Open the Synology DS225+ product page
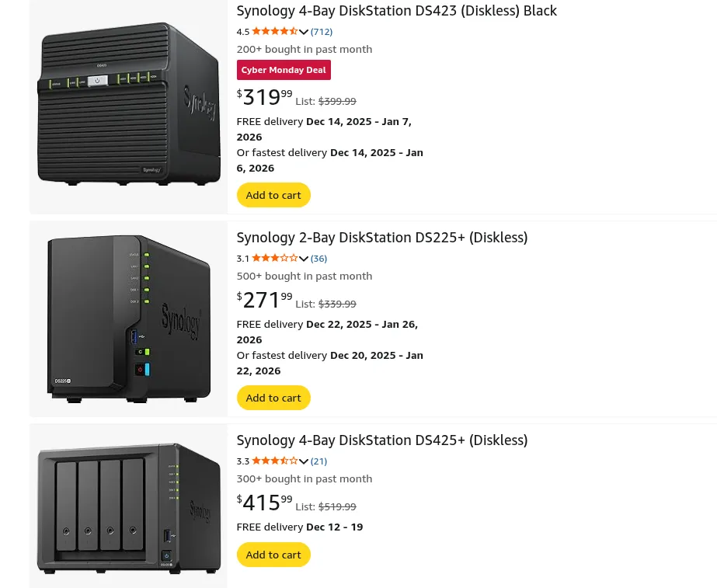The height and width of the screenshot is (588, 717). pos(381,237)
